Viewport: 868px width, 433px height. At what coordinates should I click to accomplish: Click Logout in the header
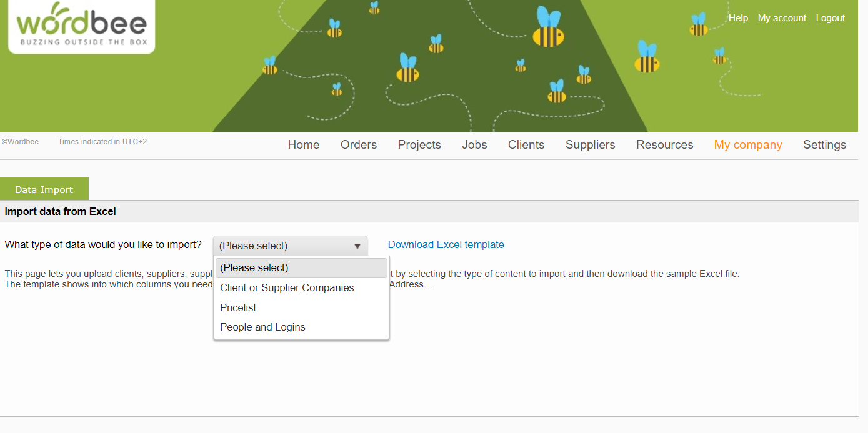point(830,18)
